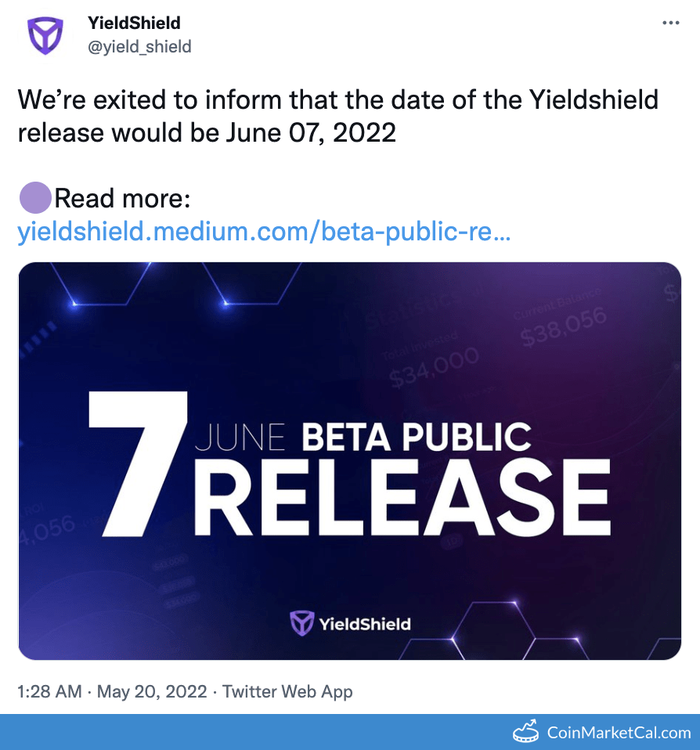Click the Read more label

(x=122, y=199)
